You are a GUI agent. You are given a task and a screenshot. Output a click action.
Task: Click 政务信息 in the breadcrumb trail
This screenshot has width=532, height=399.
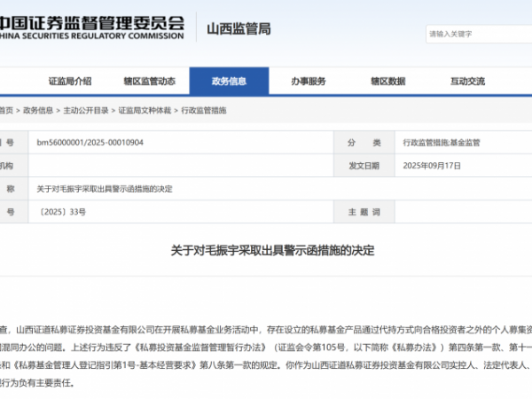[x=38, y=111]
